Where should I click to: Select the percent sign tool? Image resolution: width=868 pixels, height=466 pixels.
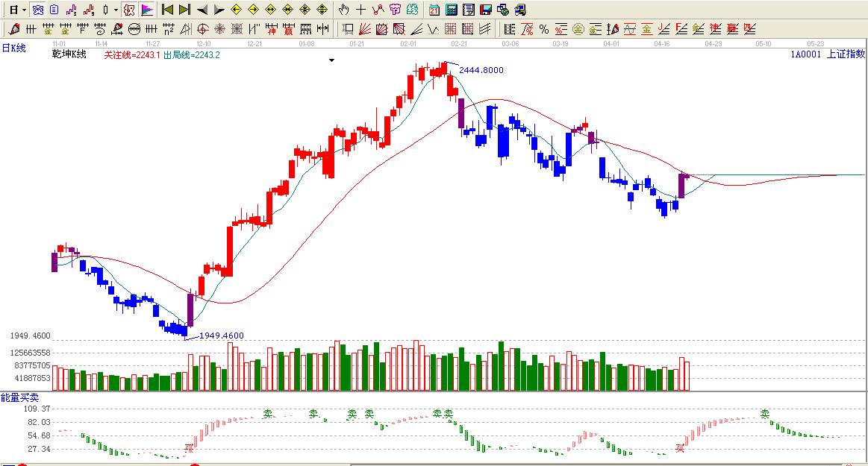tap(543, 29)
